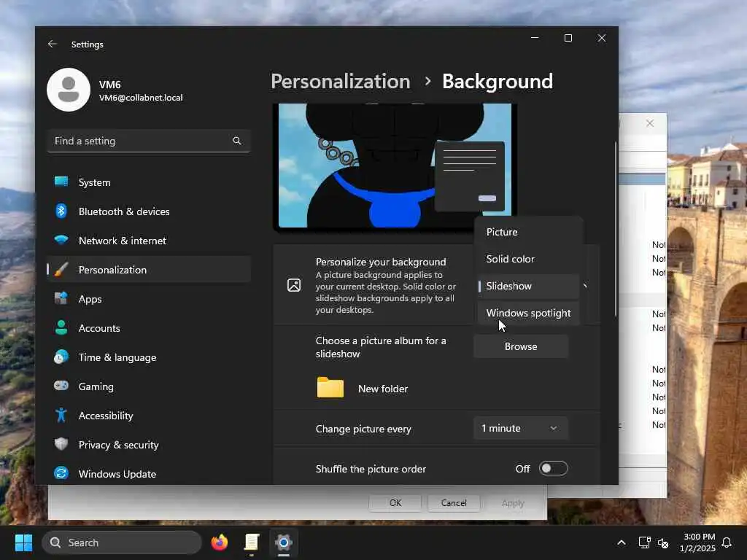Viewport: 747px width, 560px height.
Task: Open the clock showing 3:00 PM
Action: pos(698,542)
